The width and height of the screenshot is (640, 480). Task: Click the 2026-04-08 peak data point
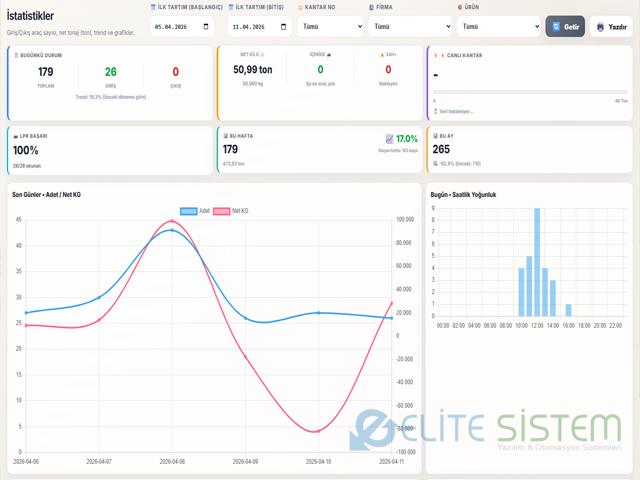(171, 230)
